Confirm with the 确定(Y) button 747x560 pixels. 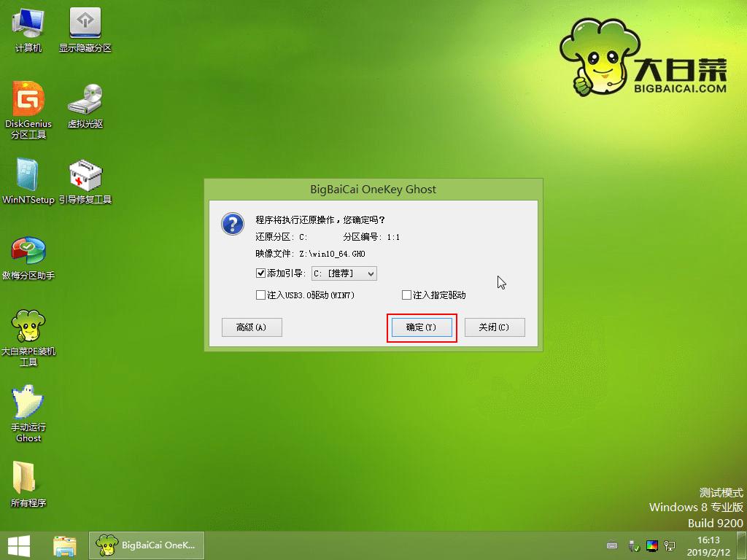(422, 327)
